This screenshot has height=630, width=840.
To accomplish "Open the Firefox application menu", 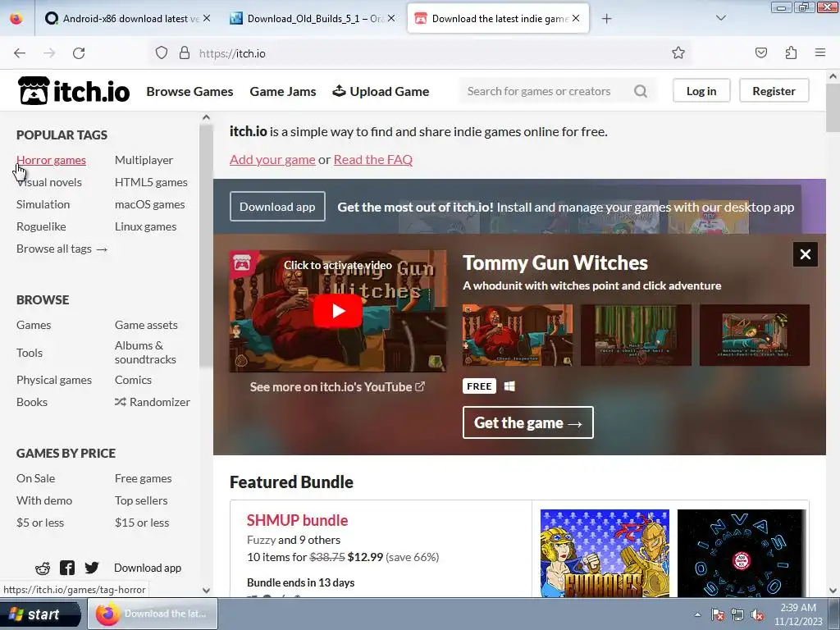I will coord(819,52).
